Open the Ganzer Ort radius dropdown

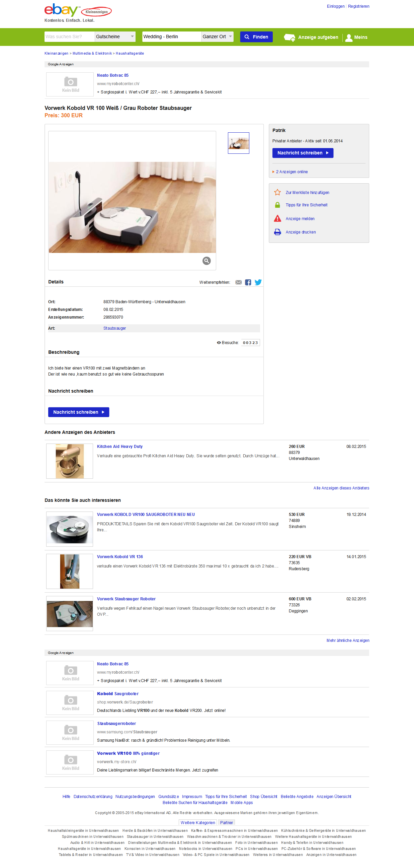pos(217,37)
